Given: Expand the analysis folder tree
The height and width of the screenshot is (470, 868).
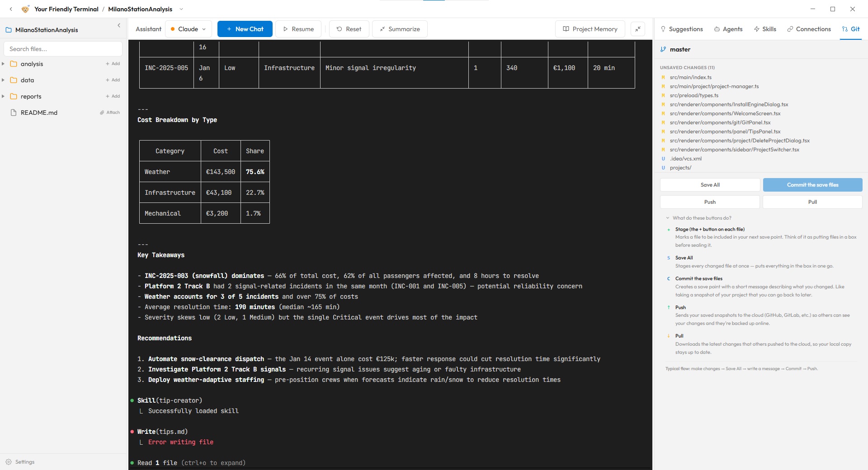Looking at the screenshot, I should tap(4, 64).
